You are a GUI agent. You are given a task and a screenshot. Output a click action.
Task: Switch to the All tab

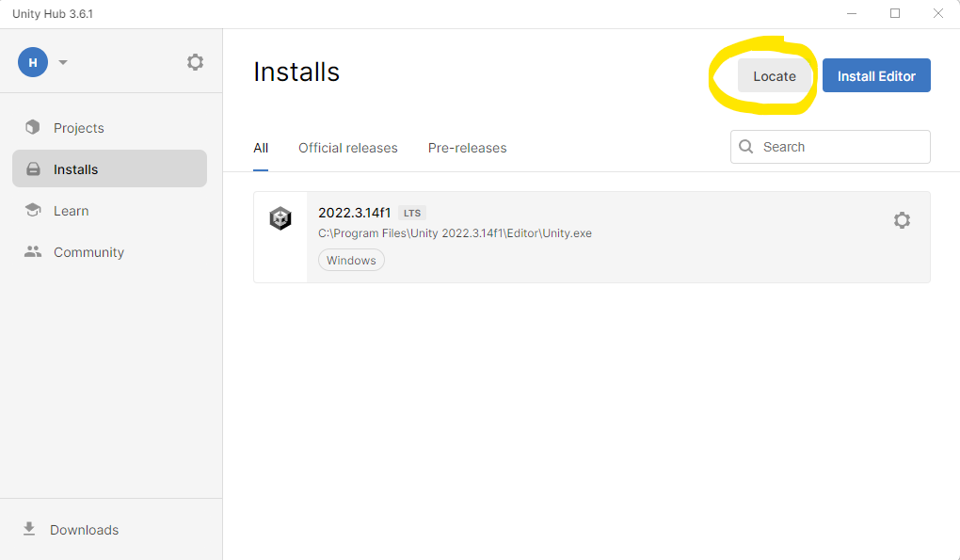click(x=261, y=148)
